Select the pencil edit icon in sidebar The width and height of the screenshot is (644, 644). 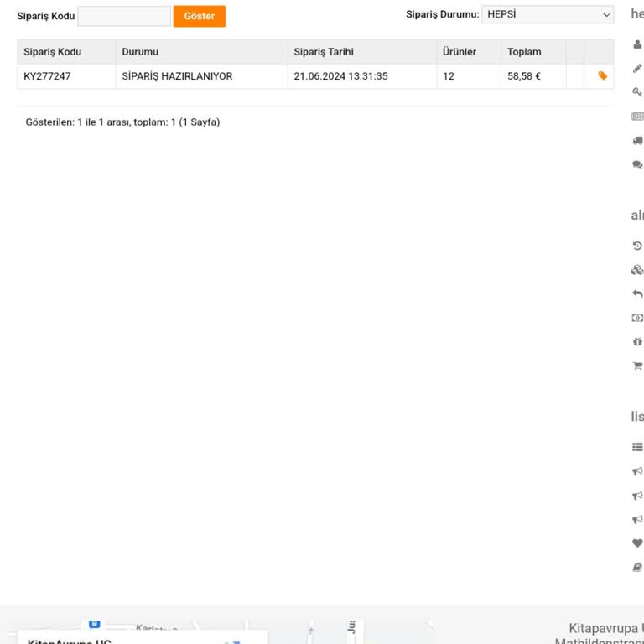(x=637, y=68)
